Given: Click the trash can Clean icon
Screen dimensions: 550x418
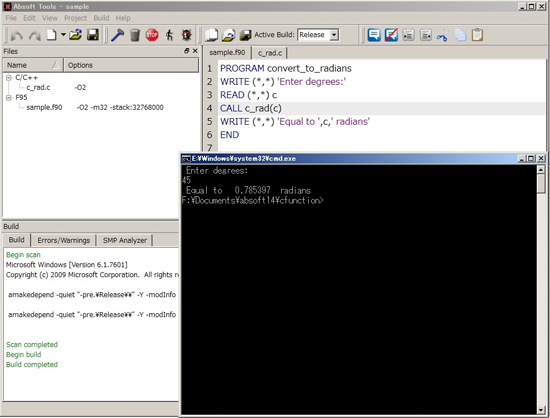Looking at the screenshot, I should (x=135, y=35).
